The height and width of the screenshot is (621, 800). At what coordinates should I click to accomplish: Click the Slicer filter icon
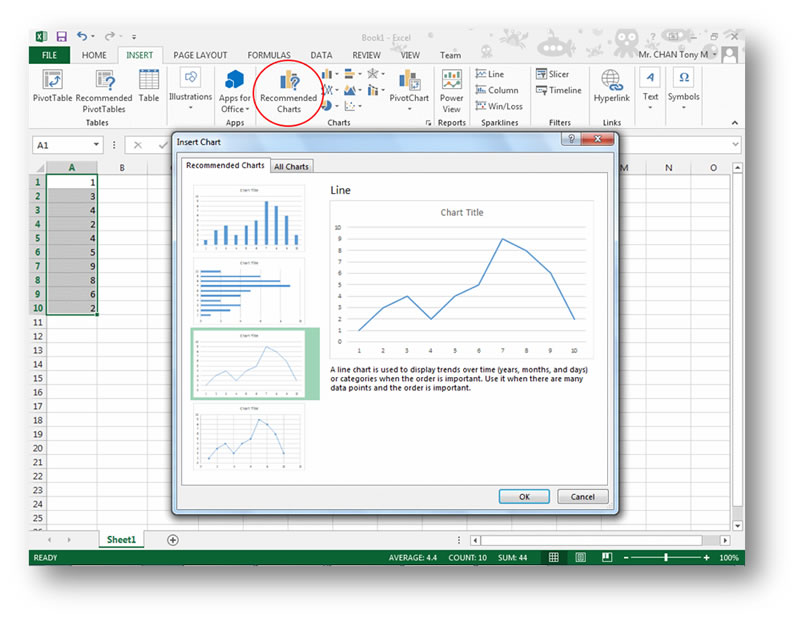click(551, 74)
